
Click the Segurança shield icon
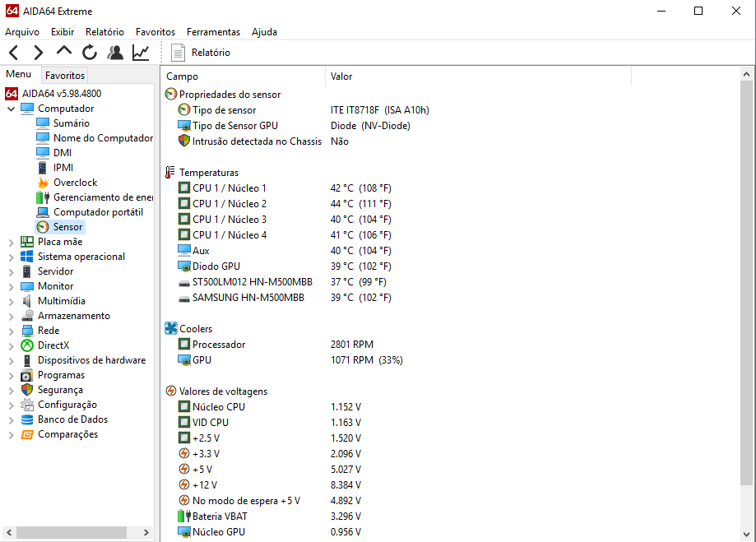[27, 390]
